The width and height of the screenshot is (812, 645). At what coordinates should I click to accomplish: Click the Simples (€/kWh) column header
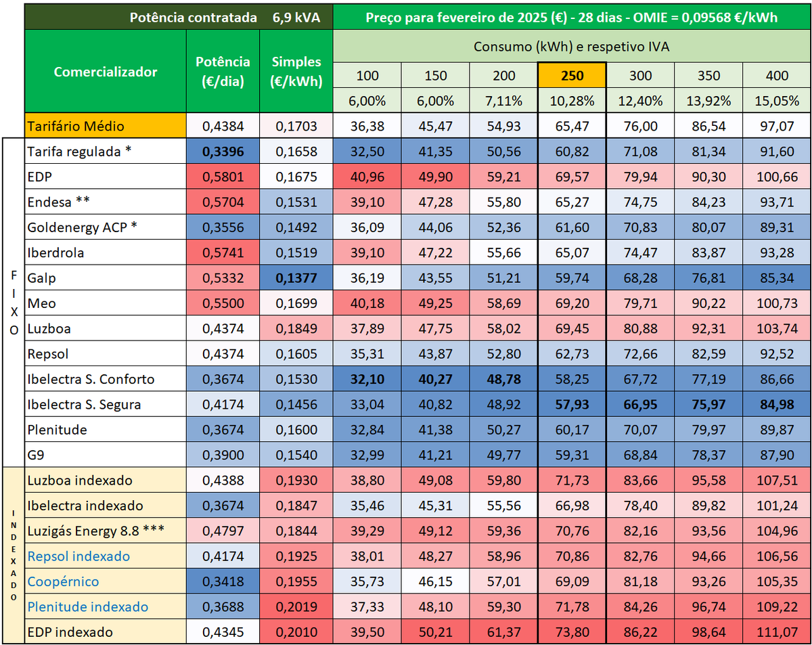click(296, 71)
